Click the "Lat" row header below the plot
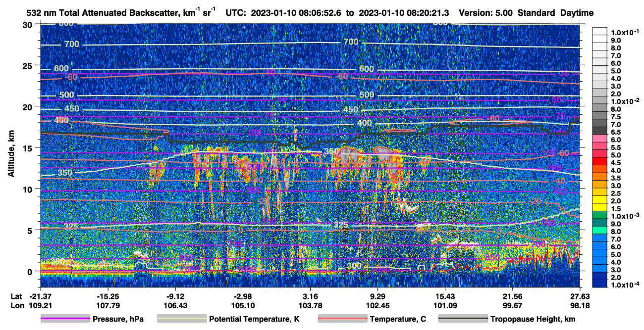Viewport: 644px width, 330px height. [x=16, y=296]
